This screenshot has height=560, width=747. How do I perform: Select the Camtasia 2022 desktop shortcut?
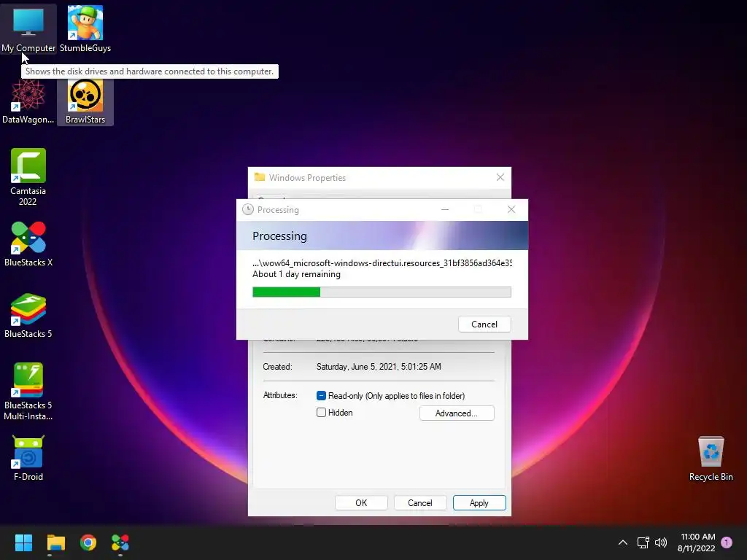pos(28,177)
